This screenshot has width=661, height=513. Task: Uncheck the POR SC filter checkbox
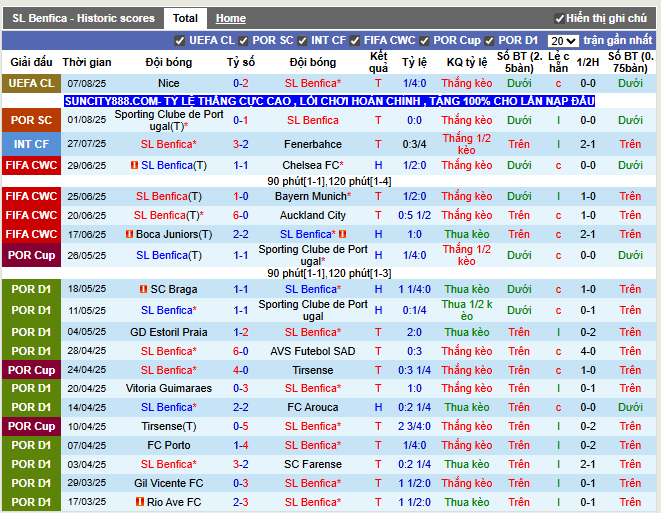click(243, 41)
